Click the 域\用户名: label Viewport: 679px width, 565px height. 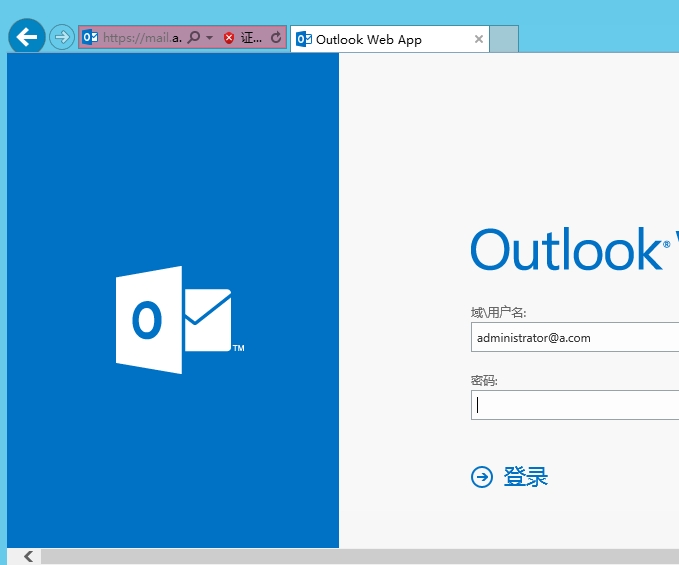coord(498,312)
